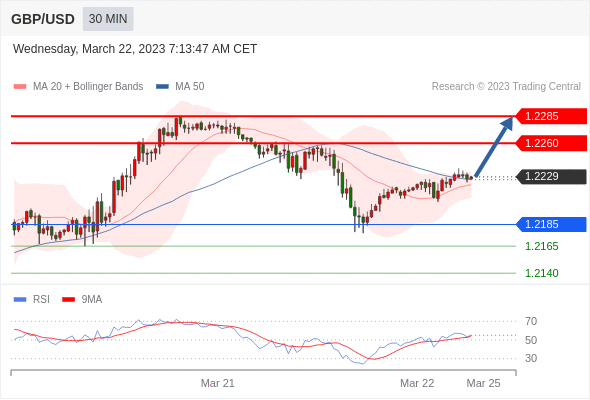Toggle the MA 50 legend entry
The image size is (590, 400).
[180, 87]
